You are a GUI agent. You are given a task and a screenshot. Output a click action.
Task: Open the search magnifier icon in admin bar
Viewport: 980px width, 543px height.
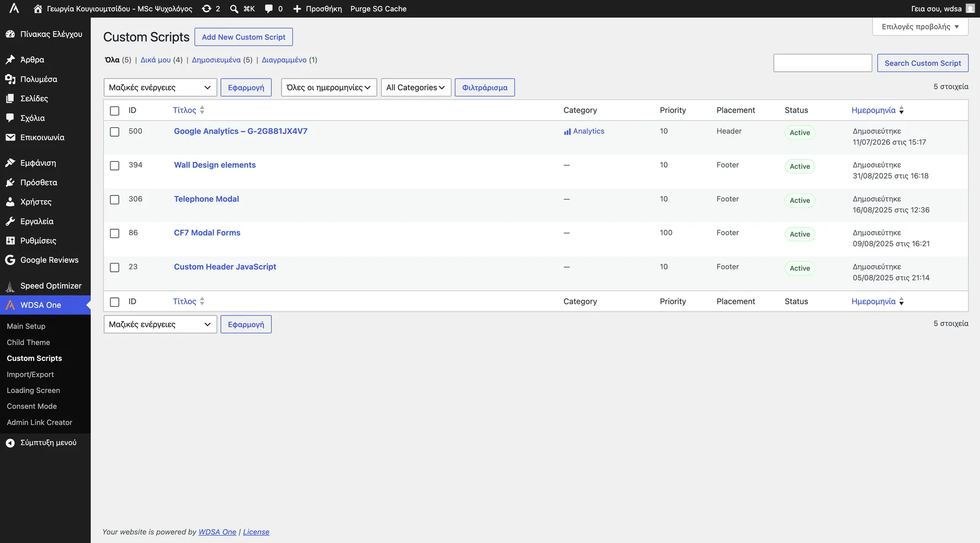click(234, 9)
